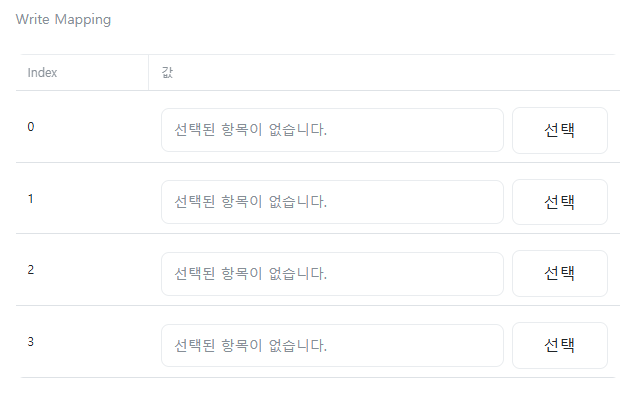
Task: Open item selection for index 2
Action: click(x=560, y=273)
